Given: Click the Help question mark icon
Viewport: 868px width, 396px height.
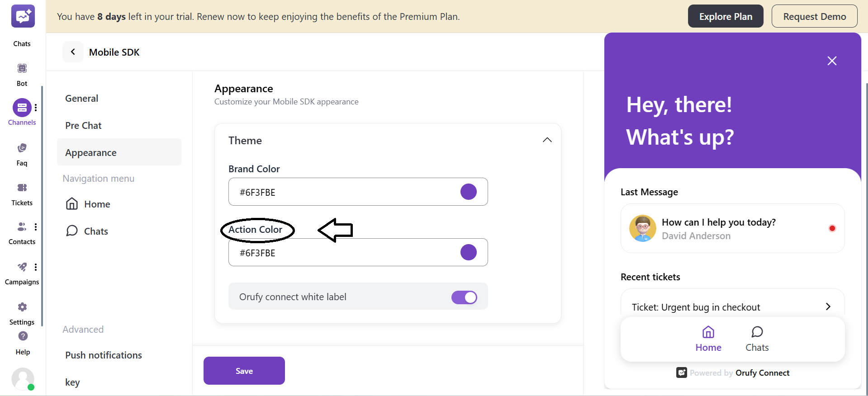Looking at the screenshot, I should (23, 336).
